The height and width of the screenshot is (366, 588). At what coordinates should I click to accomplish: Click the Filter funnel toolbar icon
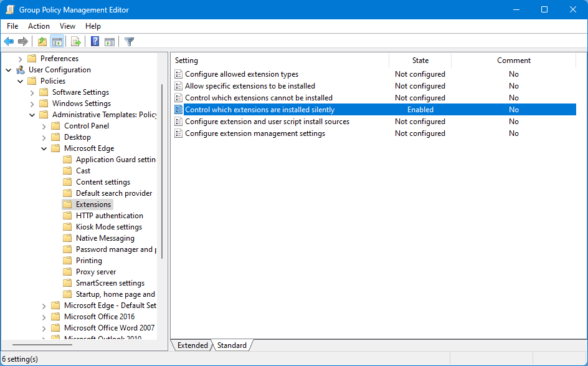(x=129, y=42)
